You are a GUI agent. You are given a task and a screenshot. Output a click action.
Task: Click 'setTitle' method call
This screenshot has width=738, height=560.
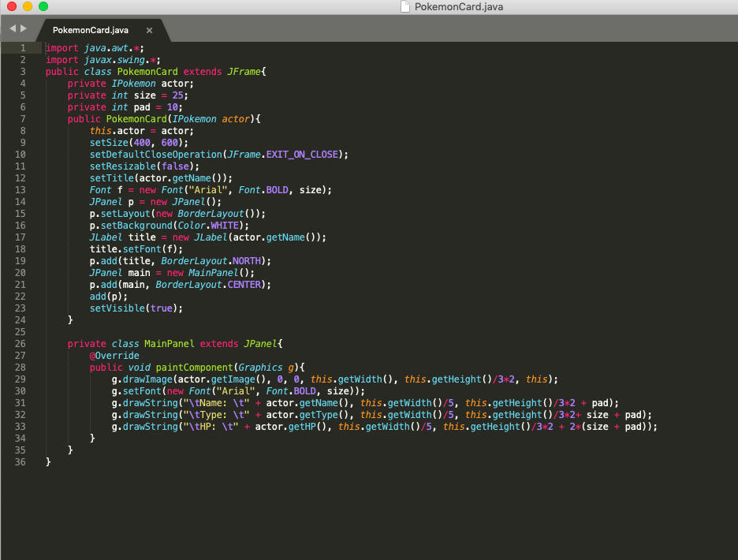point(111,178)
